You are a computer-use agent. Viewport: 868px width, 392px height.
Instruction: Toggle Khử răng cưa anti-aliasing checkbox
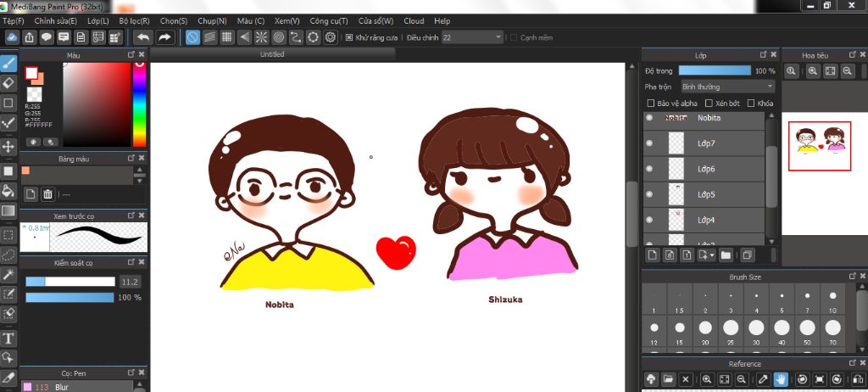pos(348,37)
